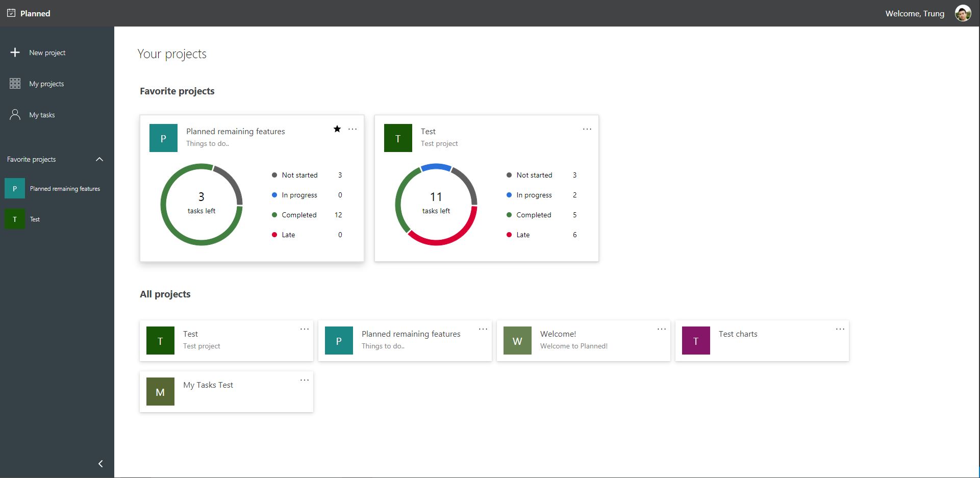Click the M icon of My Tasks Test
The width and height of the screenshot is (980, 478).
160,392
